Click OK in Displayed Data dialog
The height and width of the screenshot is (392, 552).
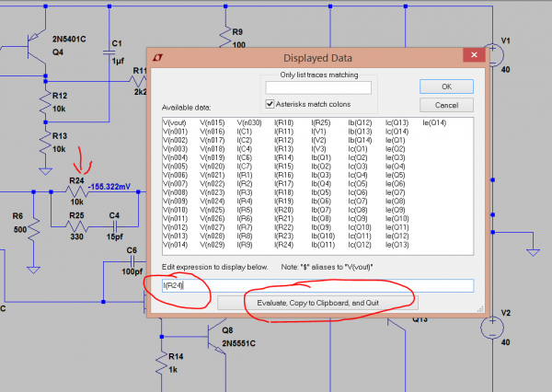[x=446, y=86]
